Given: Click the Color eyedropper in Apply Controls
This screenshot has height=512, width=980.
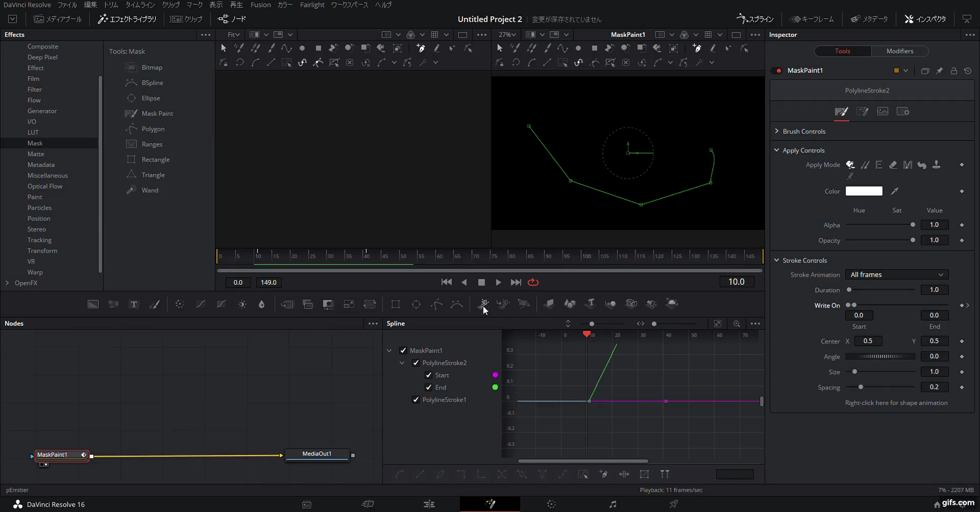Looking at the screenshot, I should pyautogui.click(x=895, y=191).
